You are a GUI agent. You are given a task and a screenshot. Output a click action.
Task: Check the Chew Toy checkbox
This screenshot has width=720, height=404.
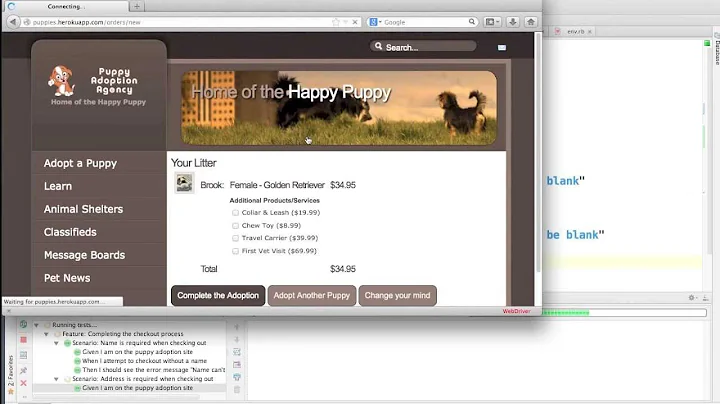click(235, 225)
